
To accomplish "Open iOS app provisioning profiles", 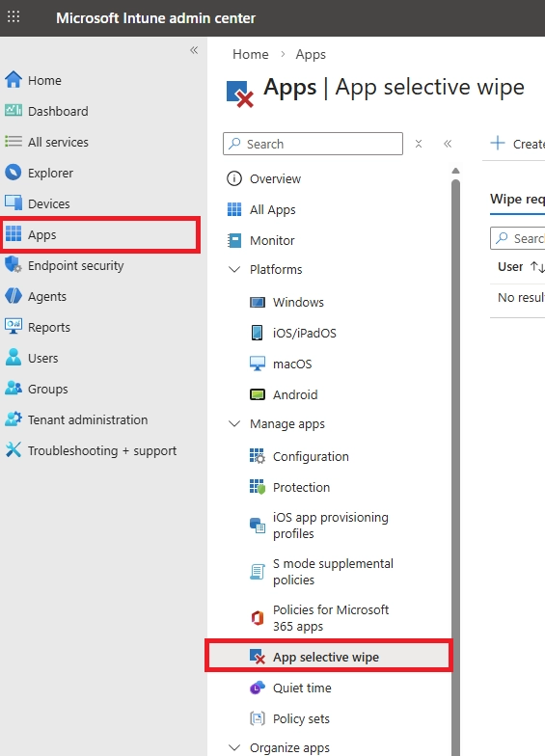I will pos(330,526).
